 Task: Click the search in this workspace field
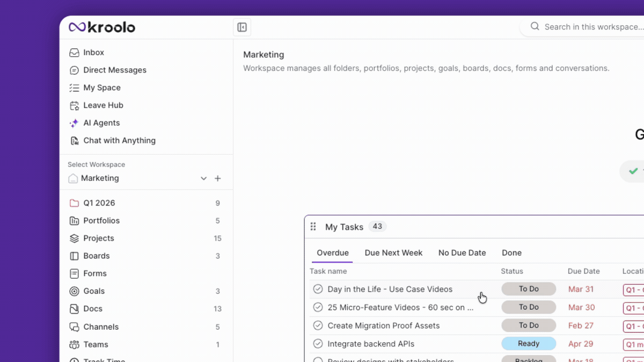582,27
